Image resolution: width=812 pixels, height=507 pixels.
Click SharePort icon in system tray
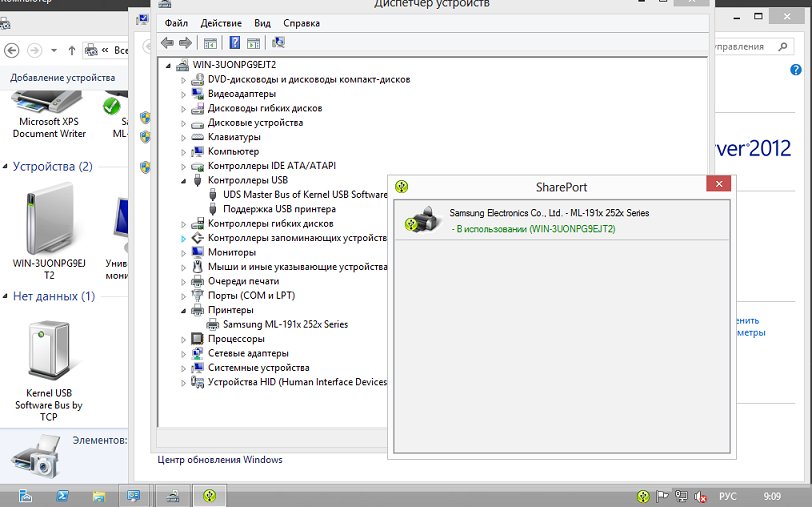tap(643, 497)
